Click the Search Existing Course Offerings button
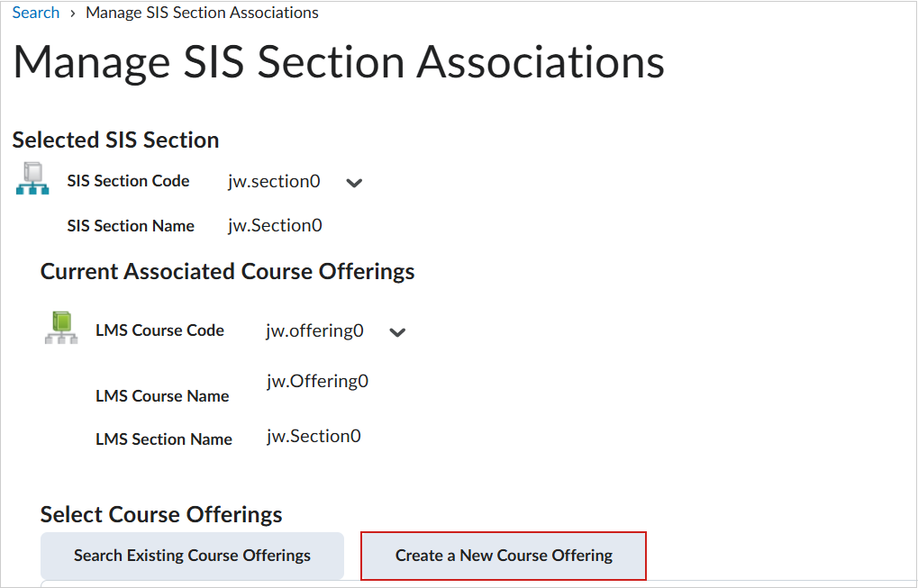918x588 pixels. (x=191, y=556)
